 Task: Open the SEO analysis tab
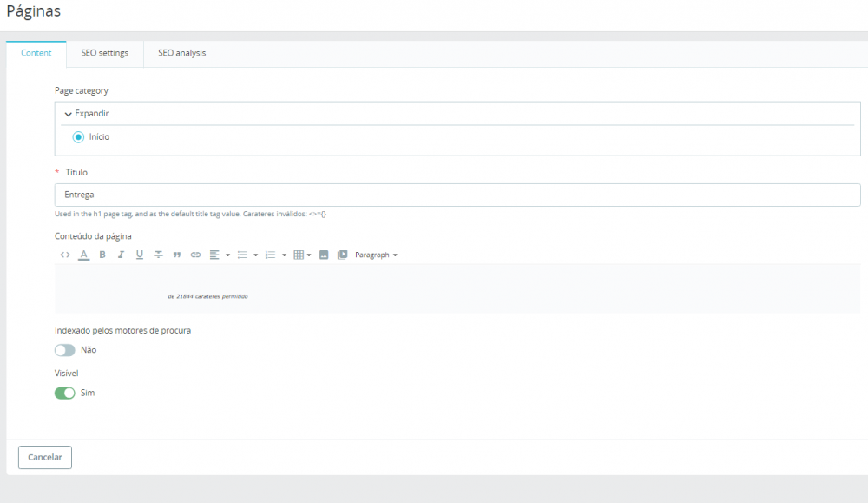click(x=181, y=53)
